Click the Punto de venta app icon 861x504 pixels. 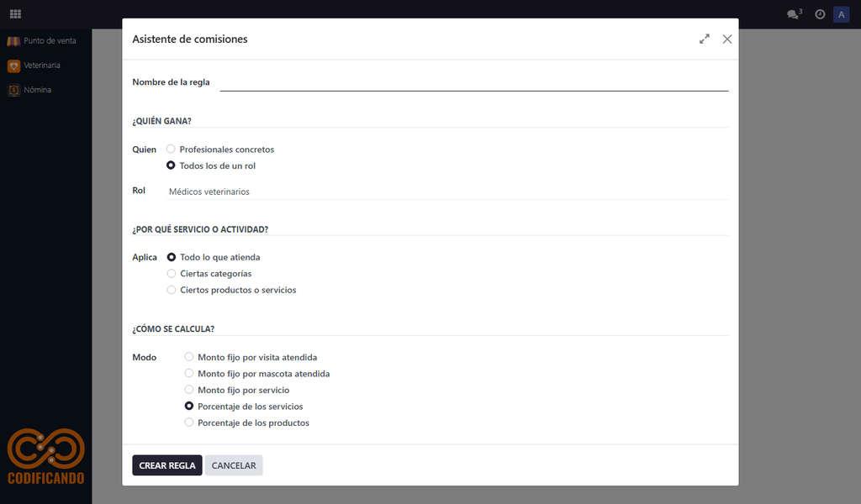(13, 41)
